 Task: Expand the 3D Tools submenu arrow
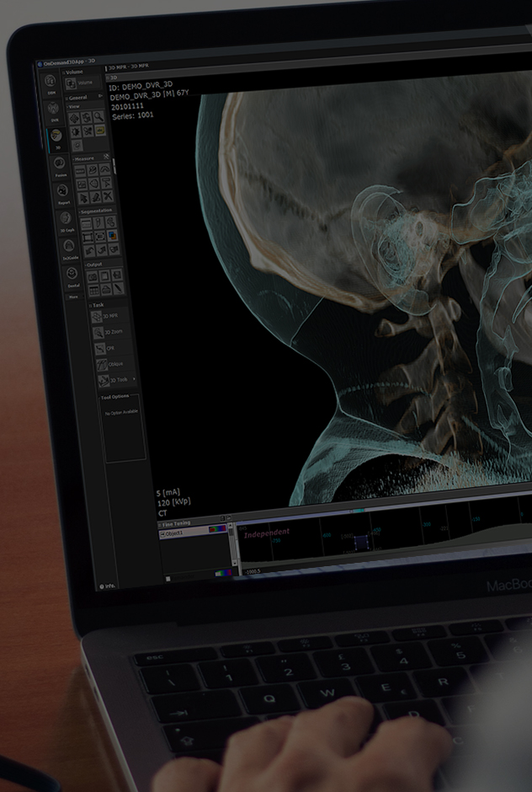pos(134,379)
